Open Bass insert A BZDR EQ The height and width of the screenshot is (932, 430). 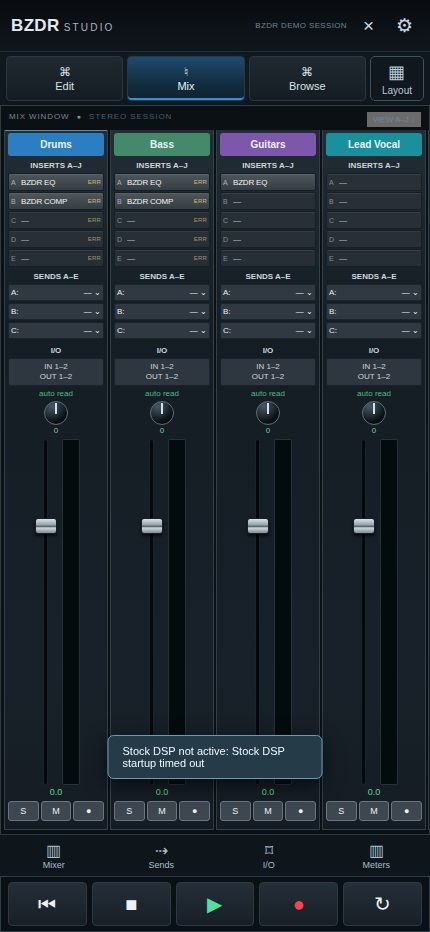click(x=162, y=182)
